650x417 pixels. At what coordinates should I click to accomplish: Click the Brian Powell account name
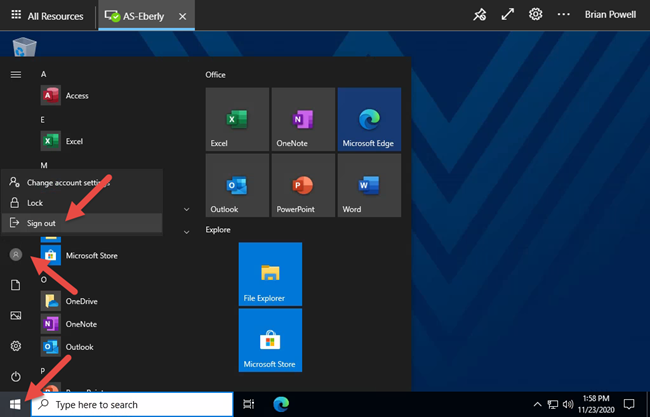610,15
